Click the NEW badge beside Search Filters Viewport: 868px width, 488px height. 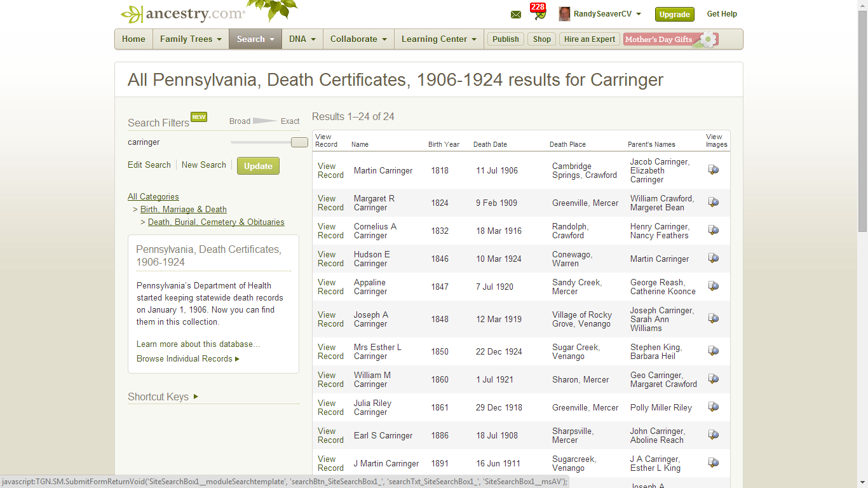click(x=198, y=117)
